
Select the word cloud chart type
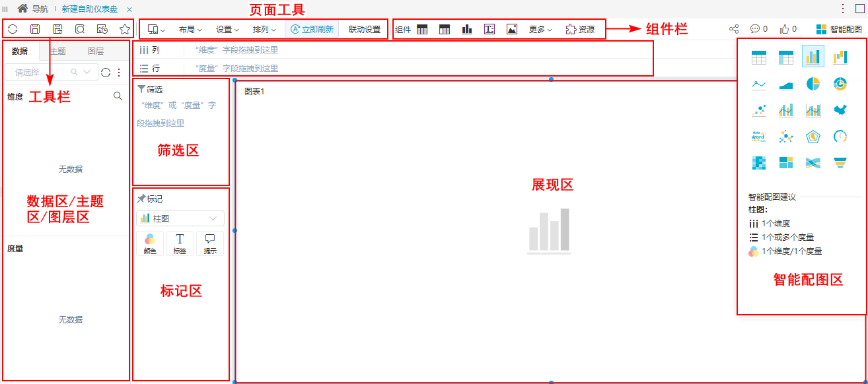[759, 137]
